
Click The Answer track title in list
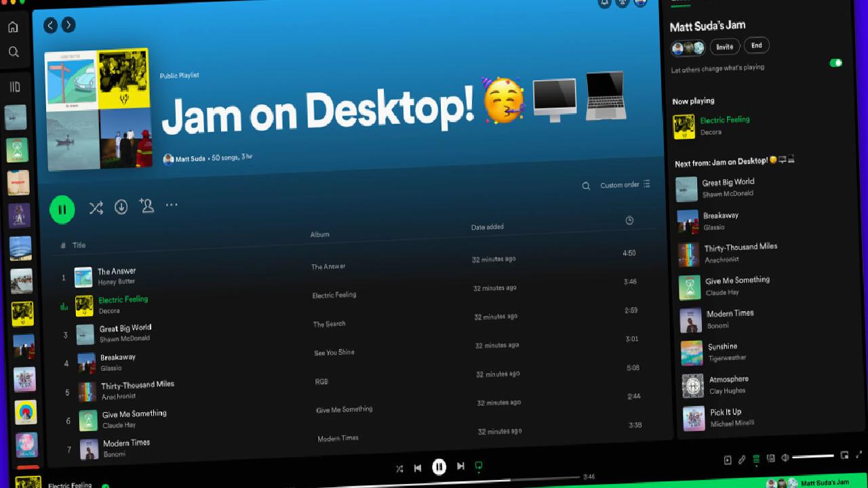[117, 271]
